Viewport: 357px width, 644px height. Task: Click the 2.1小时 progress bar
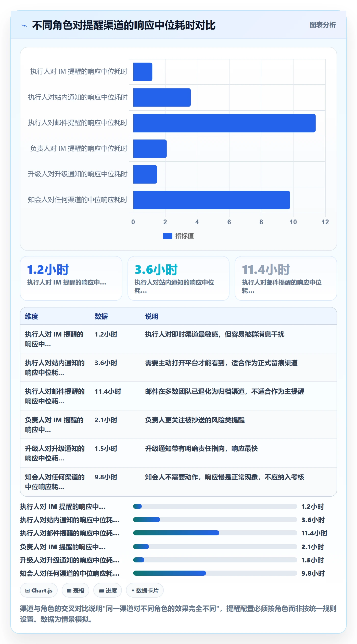(215, 547)
